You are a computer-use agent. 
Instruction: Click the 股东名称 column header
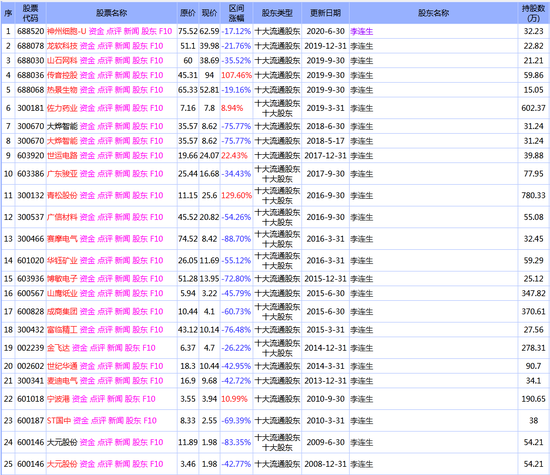[x=434, y=13]
